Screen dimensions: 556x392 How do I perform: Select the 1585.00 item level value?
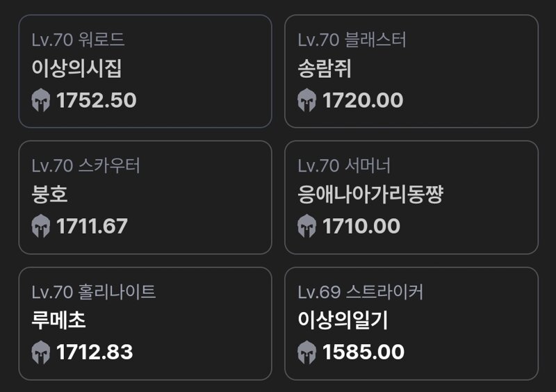pyautogui.click(x=363, y=352)
